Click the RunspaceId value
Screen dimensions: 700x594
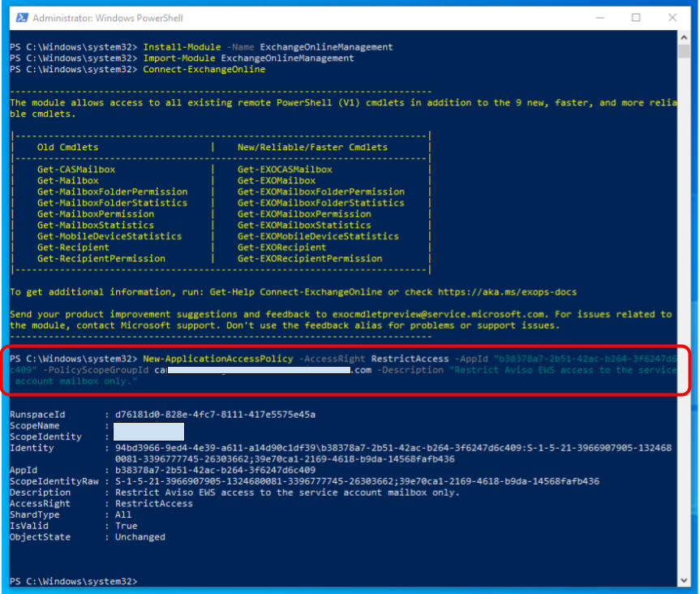click(215, 414)
